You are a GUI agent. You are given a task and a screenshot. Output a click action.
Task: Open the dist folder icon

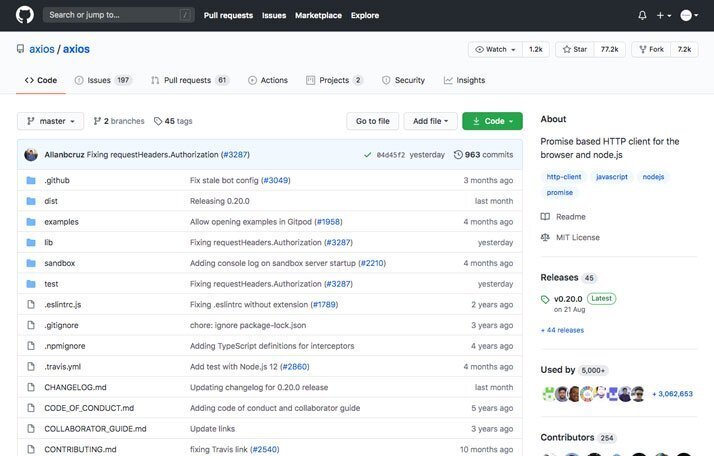[31, 201]
